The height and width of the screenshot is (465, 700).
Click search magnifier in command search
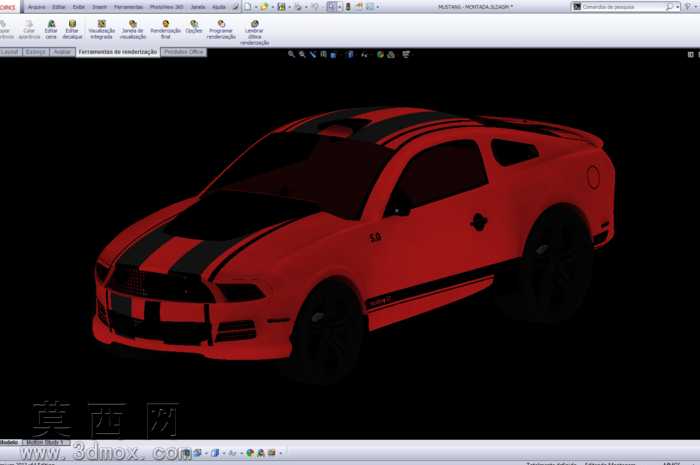tap(669, 7)
